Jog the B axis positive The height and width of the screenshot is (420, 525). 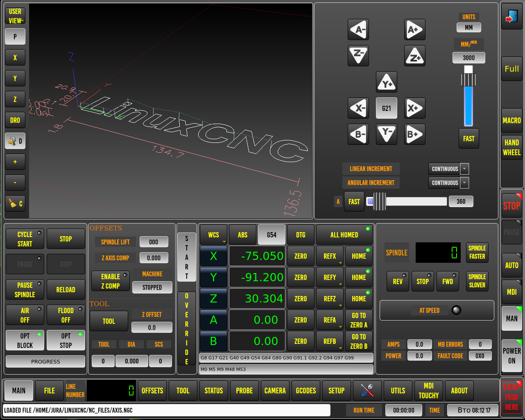(415, 134)
